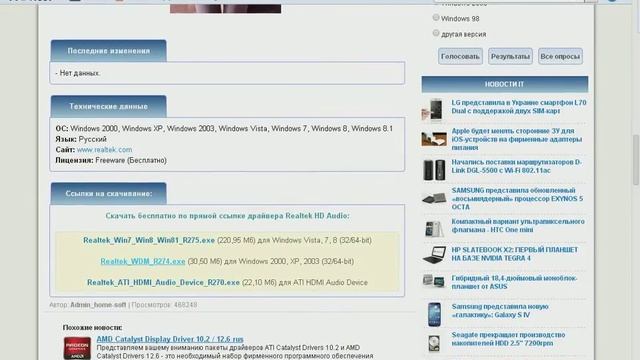Download Realtek_Win7_Win8_Win81_R275.exe
640x360 pixels.
[x=149, y=240]
